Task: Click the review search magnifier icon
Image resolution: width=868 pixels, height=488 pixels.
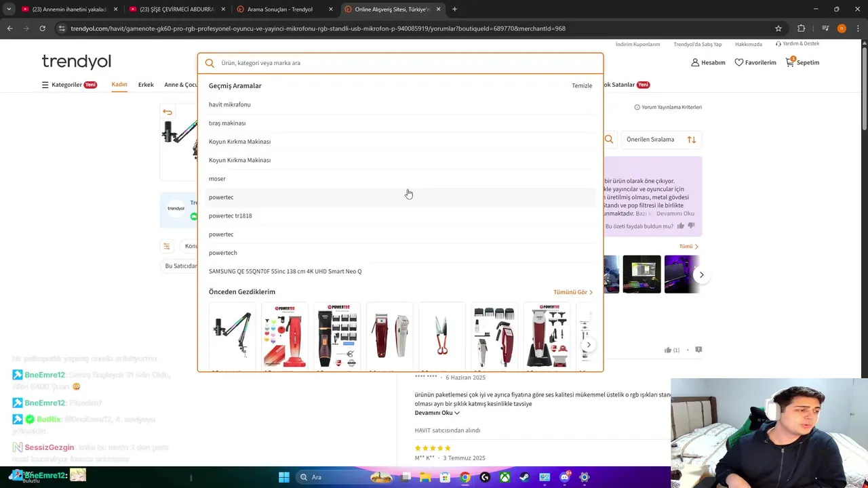Action: tap(609, 139)
